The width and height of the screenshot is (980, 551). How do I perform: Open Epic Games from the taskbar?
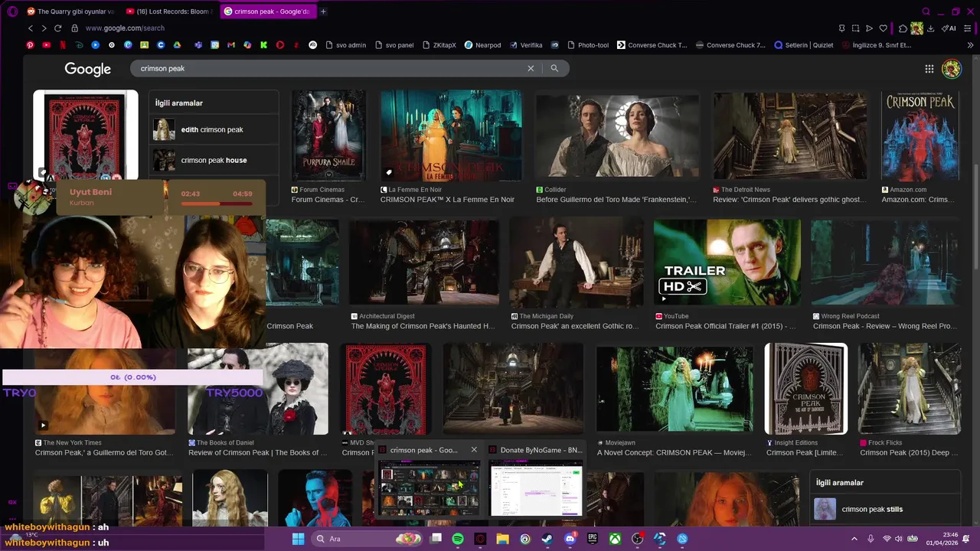pos(593,539)
